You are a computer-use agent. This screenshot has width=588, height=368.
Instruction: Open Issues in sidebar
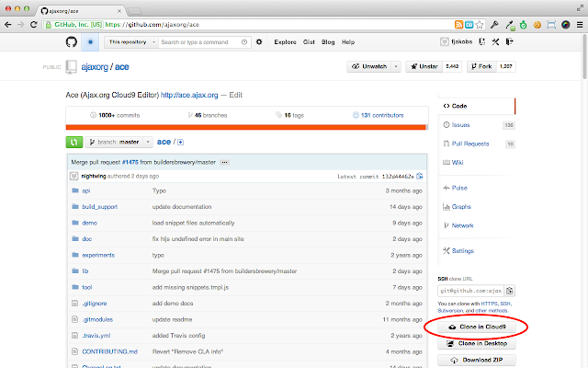[460, 125]
